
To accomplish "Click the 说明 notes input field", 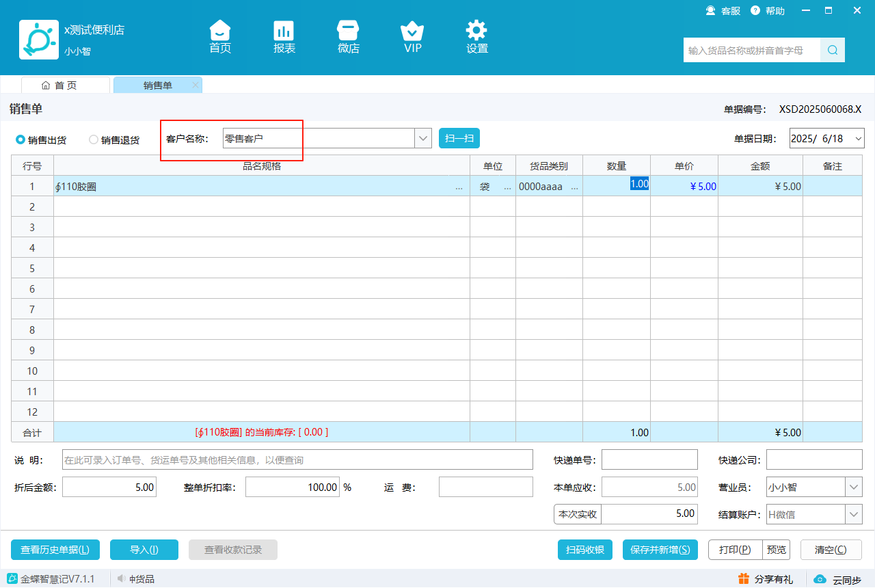I will click(x=297, y=460).
